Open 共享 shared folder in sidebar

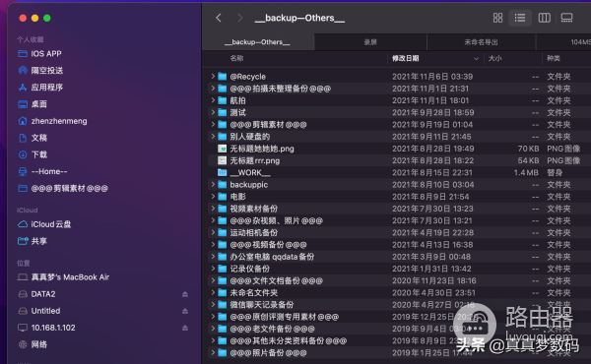click(x=38, y=241)
